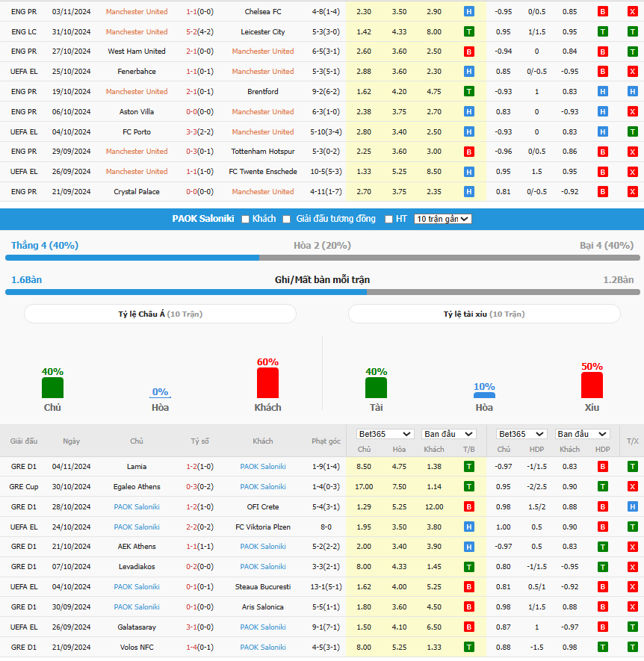Click the red Xỉu 50% chart bar
The height and width of the screenshot is (661, 644).
[x=592, y=385]
